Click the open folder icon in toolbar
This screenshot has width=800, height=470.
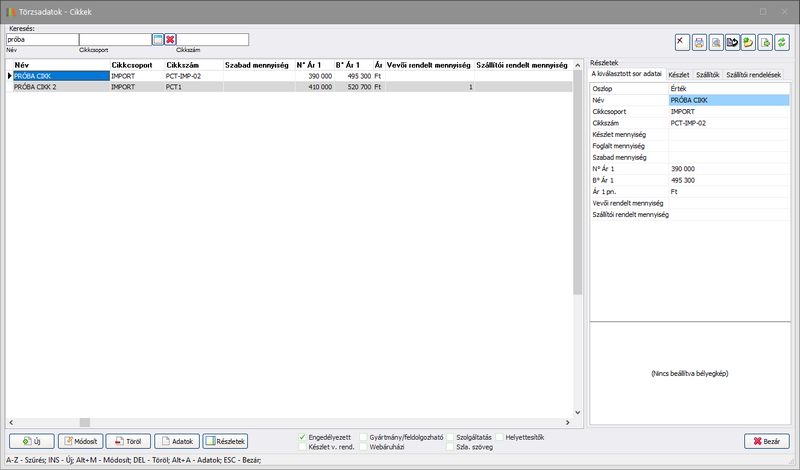(x=748, y=42)
